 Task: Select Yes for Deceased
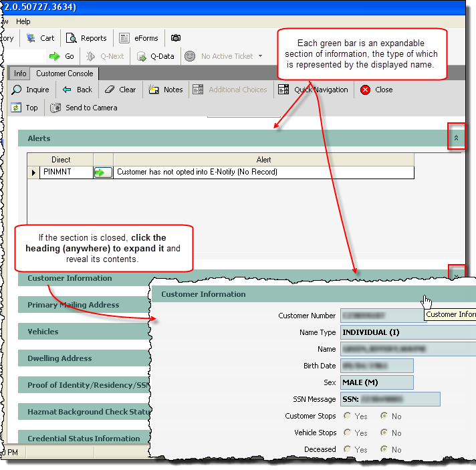348,449
